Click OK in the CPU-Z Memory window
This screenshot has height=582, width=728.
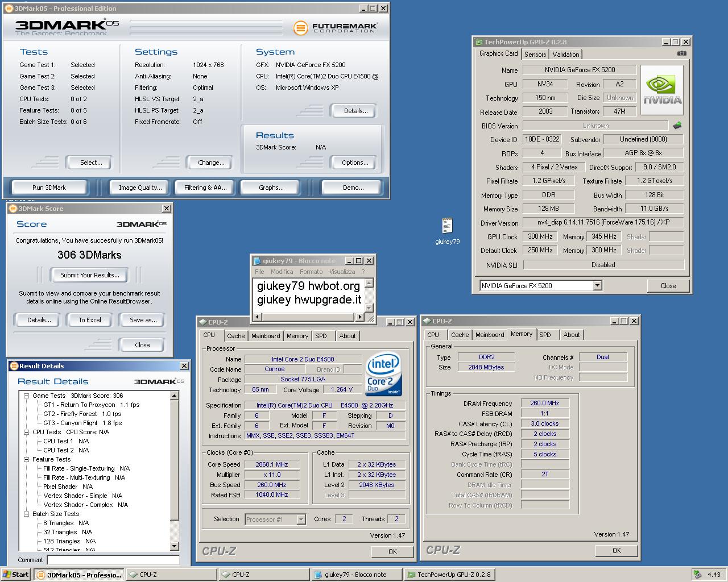(617, 550)
